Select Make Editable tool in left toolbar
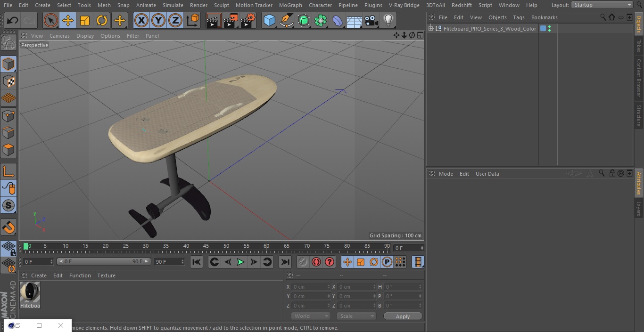Screen dimensions: 644x332 point(8,43)
